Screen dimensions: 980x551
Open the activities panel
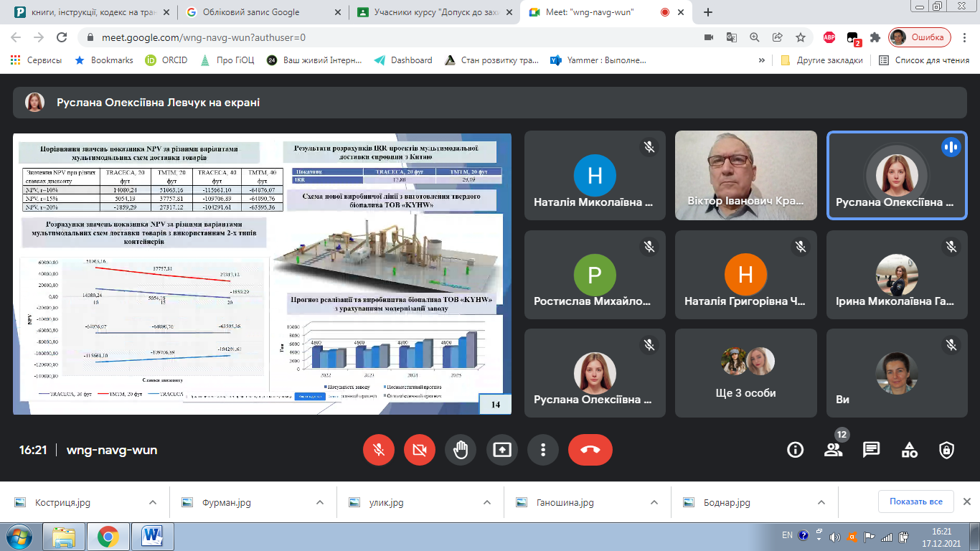coord(909,450)
